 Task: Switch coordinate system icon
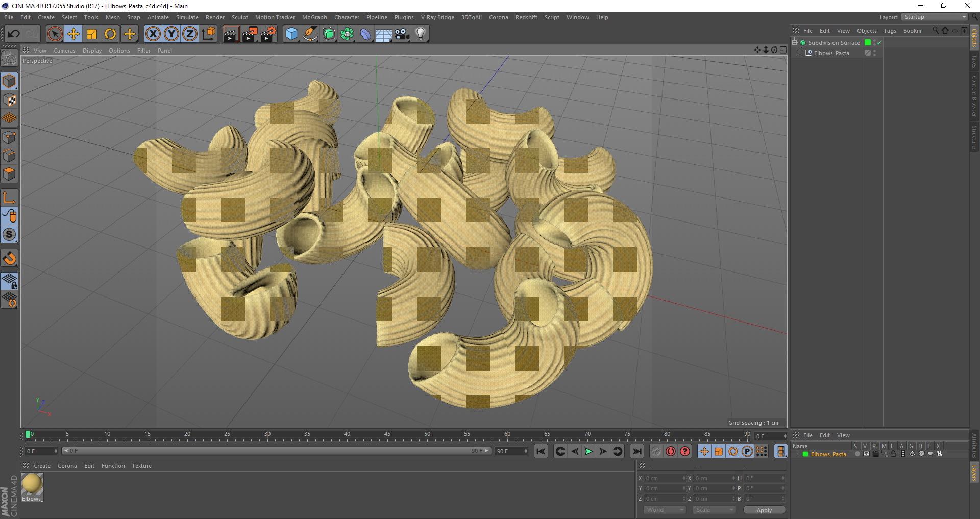(x=208, y=34)
